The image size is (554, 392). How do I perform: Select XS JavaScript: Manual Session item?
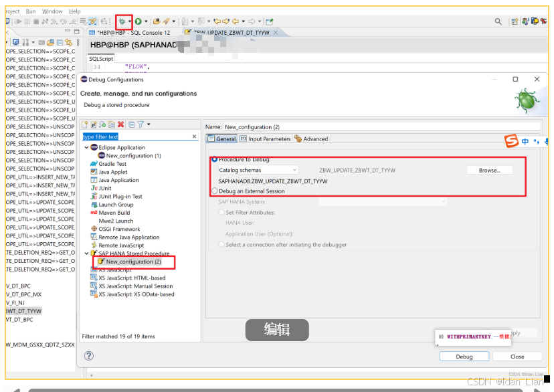coord(131,286)
